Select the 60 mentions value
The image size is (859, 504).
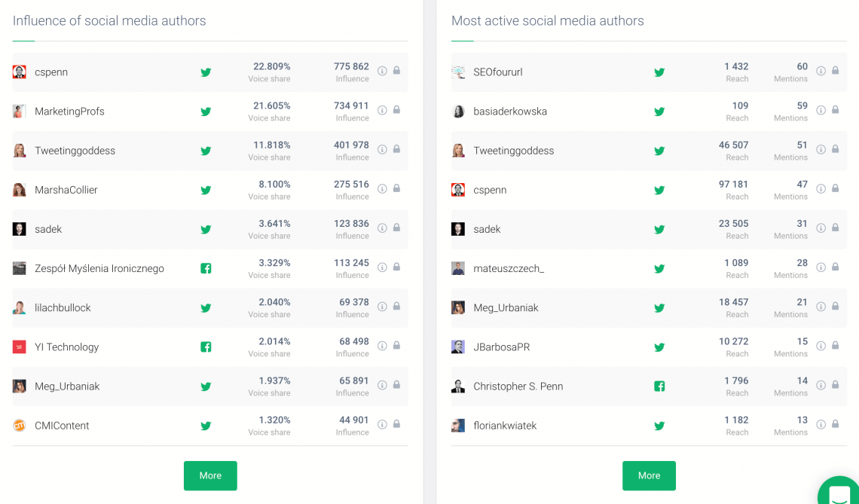pos(802,66)
